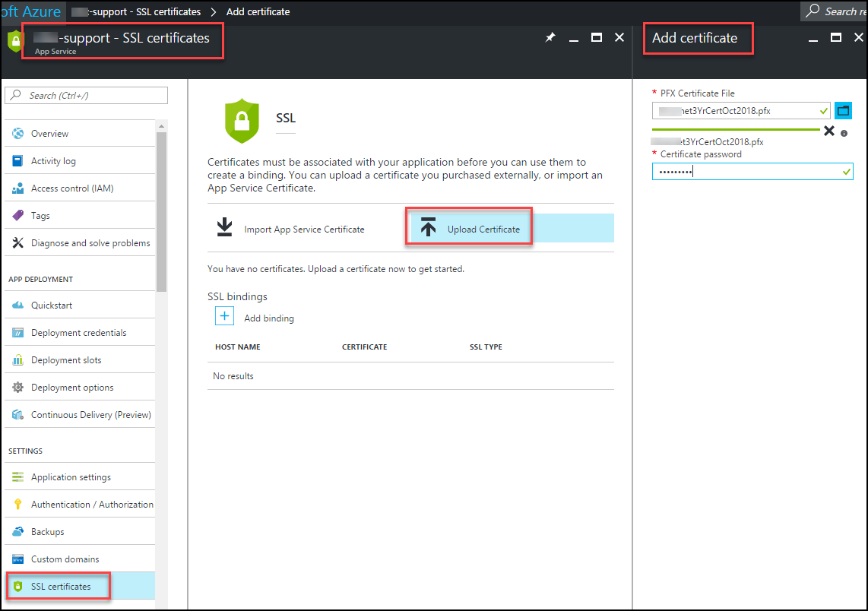Select Quickstart in the sidebar

(x=80, y=305)
